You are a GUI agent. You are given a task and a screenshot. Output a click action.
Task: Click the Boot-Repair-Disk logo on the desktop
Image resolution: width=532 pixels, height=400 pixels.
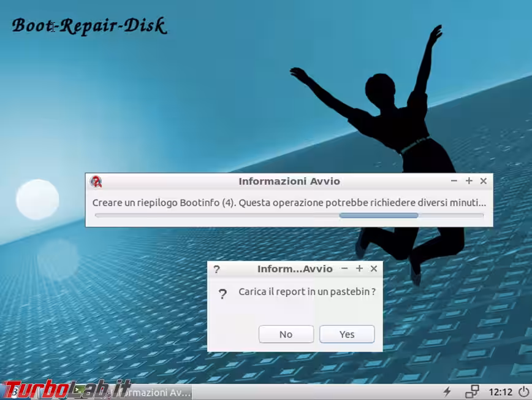[89, 26]
